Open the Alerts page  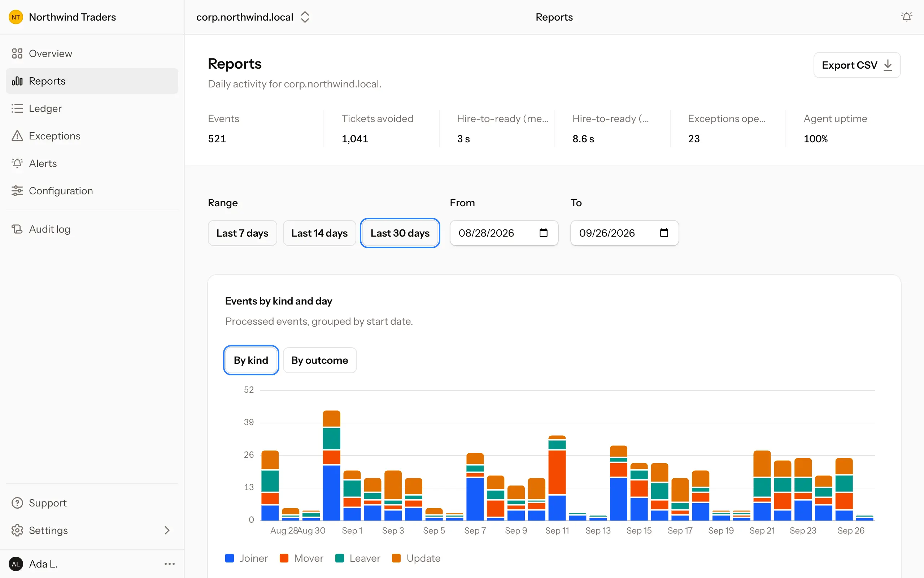[92, 163]
